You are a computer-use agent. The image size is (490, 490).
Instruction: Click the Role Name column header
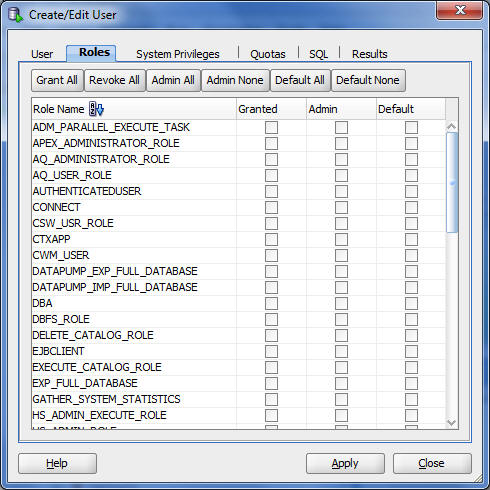(x=134, y=109)
